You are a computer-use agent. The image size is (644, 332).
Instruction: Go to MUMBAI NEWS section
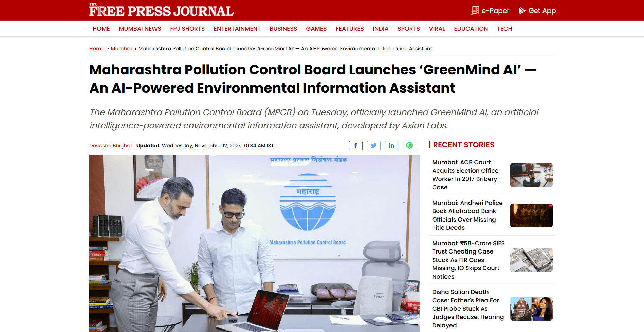tap(140, 29)
